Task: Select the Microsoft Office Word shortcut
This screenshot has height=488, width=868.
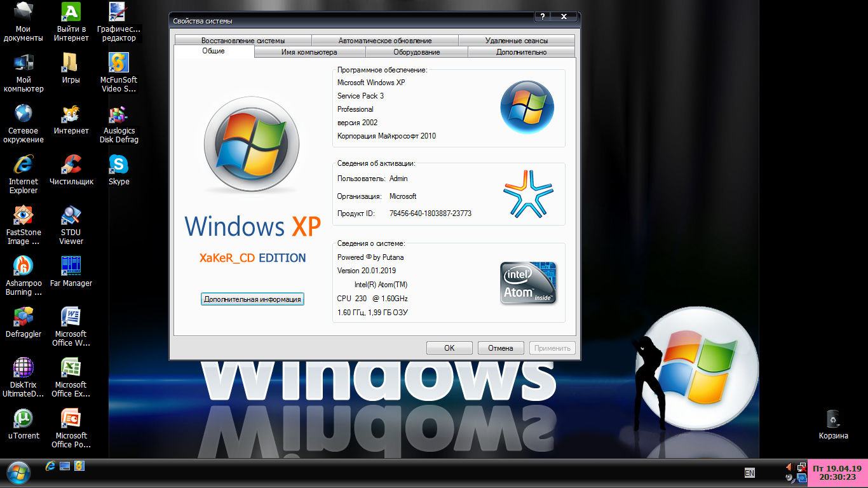Action: (x=71, y=327)
